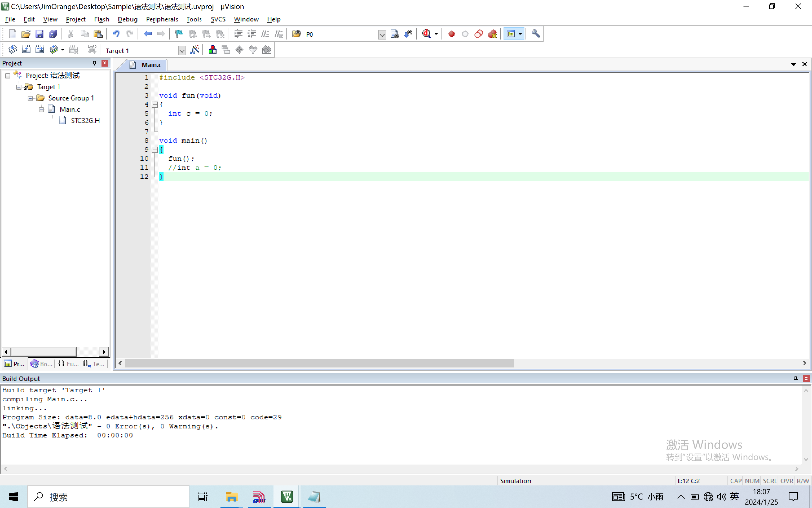Click the Project panel horizontal scrollbar thumb

click(44, 352)
